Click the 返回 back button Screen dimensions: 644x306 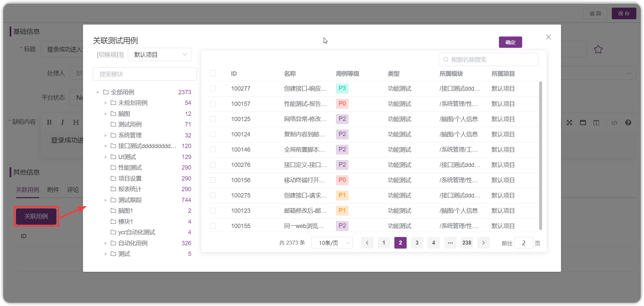click(x=595, y=14)
